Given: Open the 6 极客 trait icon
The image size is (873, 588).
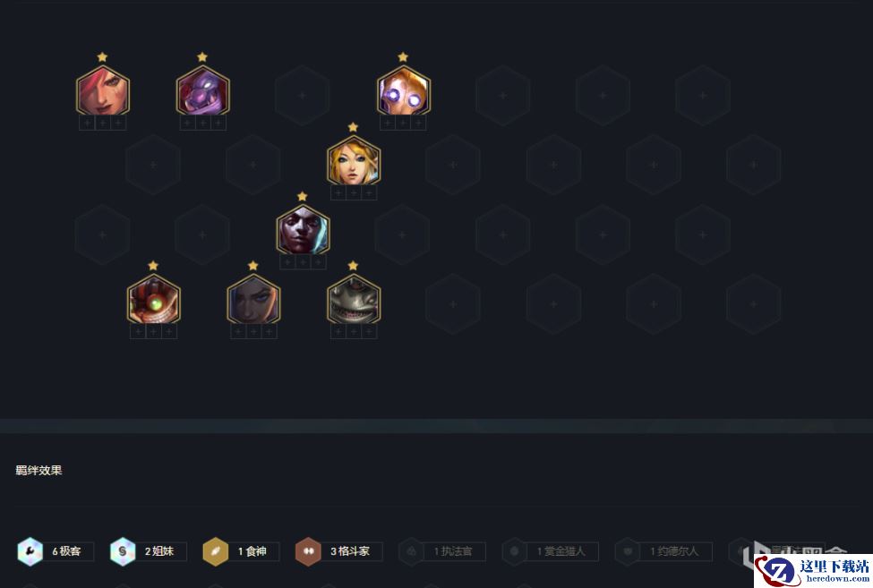Looking at the screenshot, I should tap(30, 551).
